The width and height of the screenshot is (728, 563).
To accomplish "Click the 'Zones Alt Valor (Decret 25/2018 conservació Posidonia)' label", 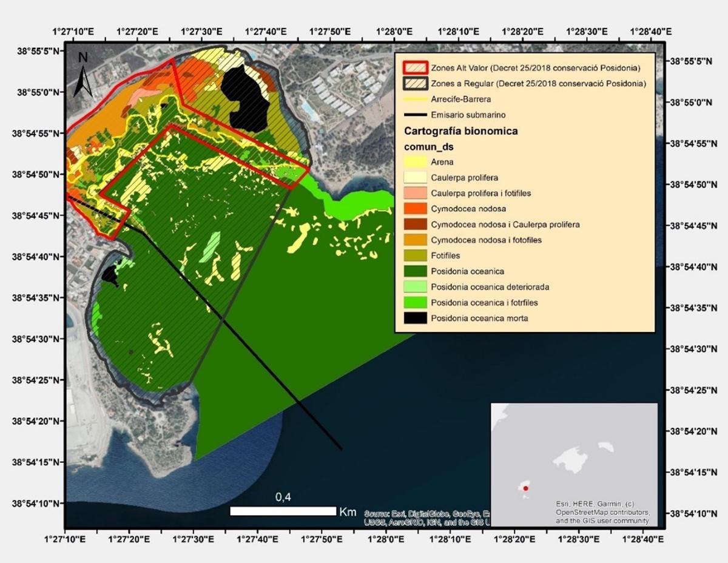I will pos(536,67).
